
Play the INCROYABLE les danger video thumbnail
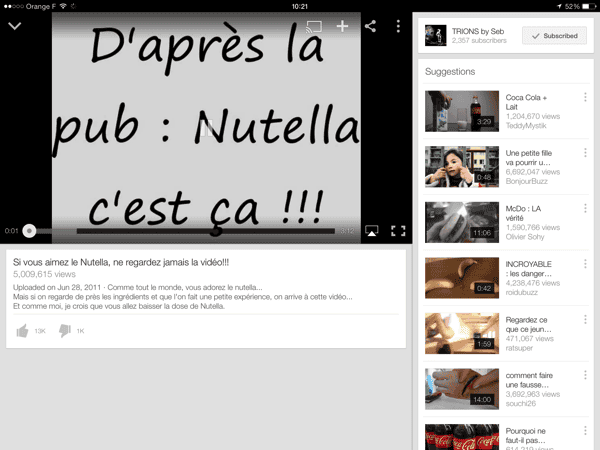click(462, 278)
